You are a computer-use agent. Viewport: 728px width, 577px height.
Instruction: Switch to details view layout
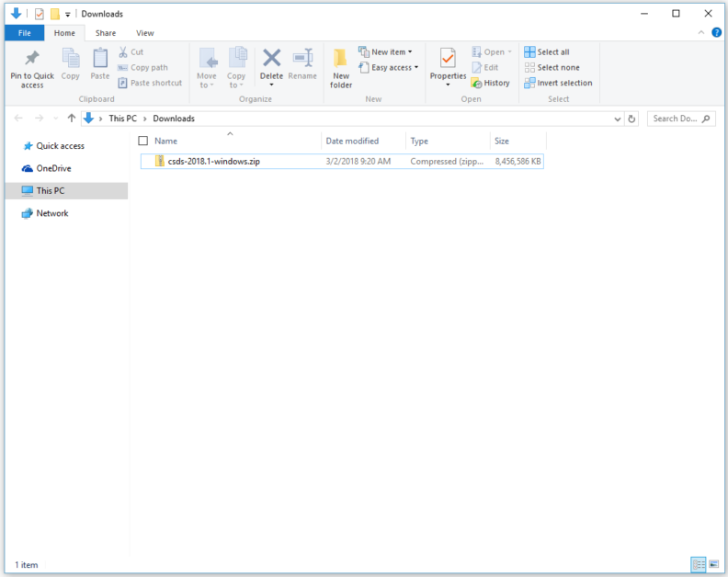tap(698, 564)
